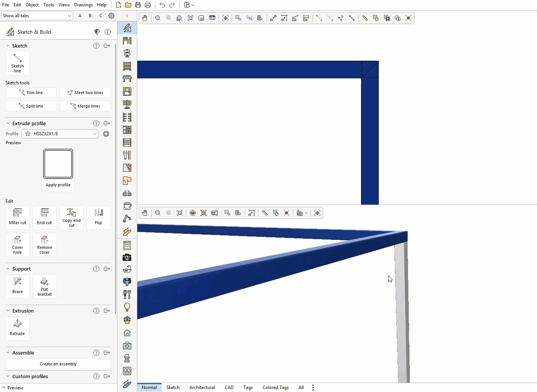This screenshot has width=537, height=392.
Task: Collapse the Support section
Action: 8,269
